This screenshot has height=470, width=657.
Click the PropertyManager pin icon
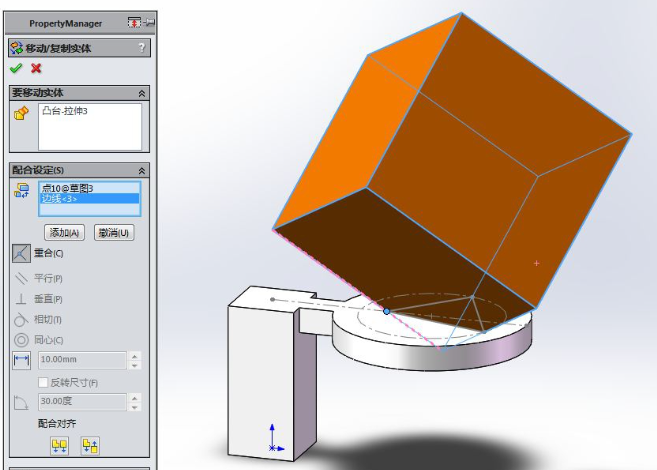149,23
